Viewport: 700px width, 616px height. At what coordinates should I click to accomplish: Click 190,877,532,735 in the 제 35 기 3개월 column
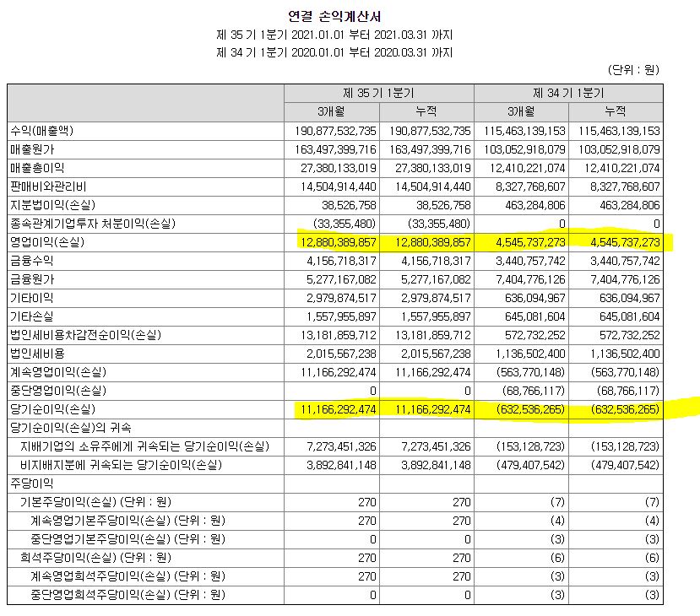pos(335,131)
